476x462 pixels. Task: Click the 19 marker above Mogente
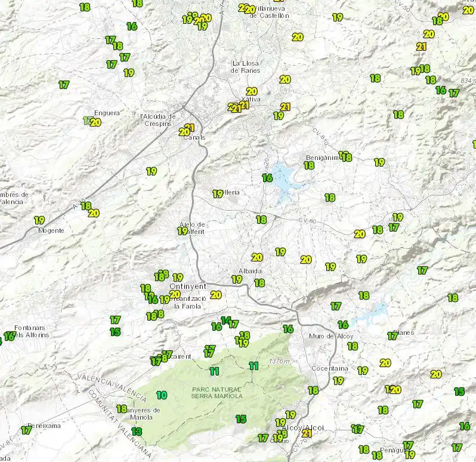[39, 220]
